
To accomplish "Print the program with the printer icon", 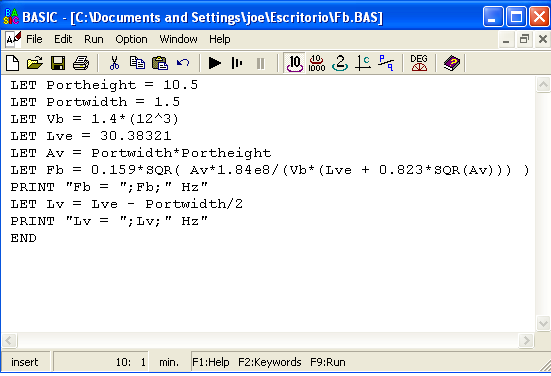I will coord(81,63).
